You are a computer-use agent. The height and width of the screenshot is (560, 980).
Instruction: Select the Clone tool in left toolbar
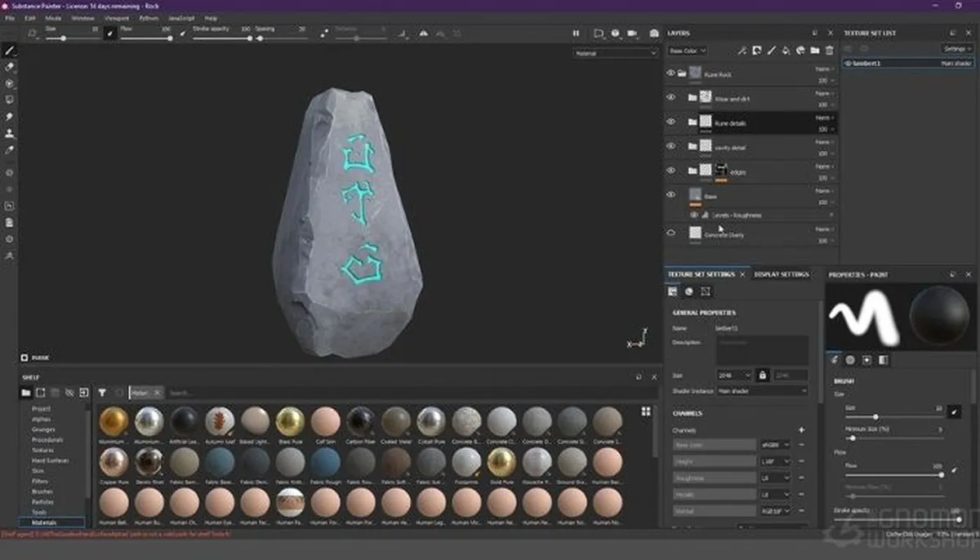[10, 133]
